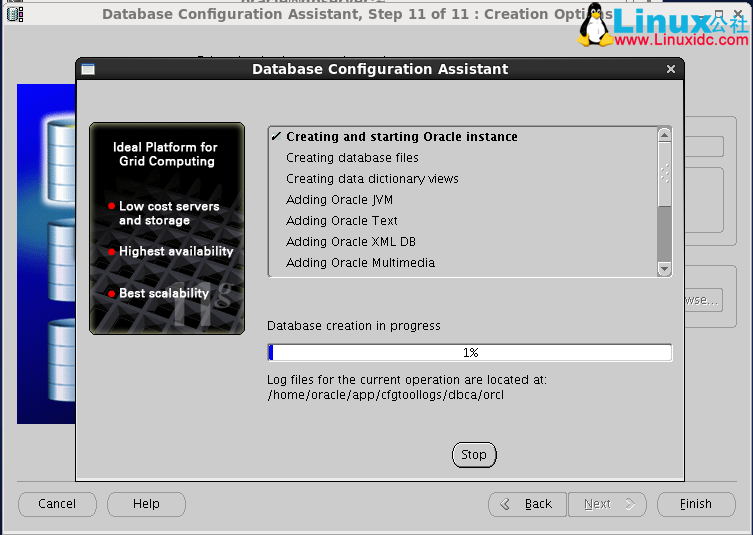Select 'Adding Oracle XML DB' step
This screenshot has height=535, width=753.
point(351,242)
